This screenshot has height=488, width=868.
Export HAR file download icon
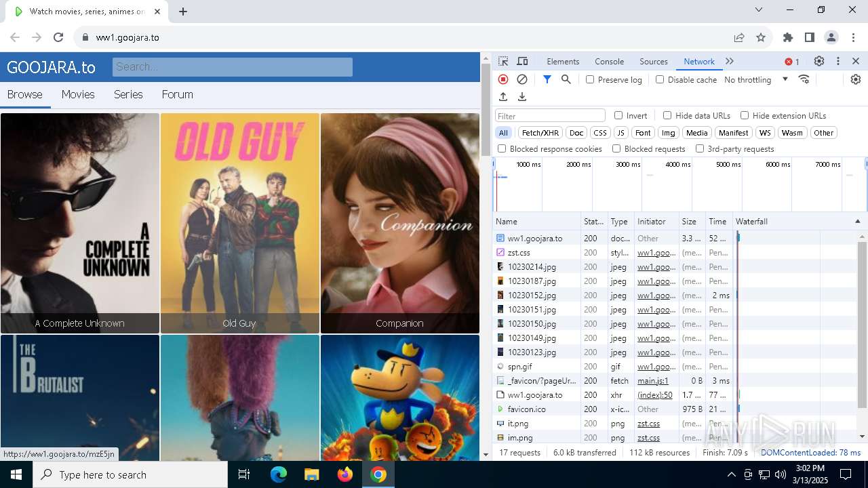[522, 97]
